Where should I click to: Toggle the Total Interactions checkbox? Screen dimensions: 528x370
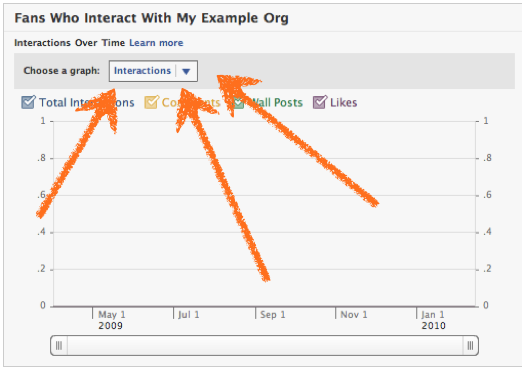pos(28,102)
